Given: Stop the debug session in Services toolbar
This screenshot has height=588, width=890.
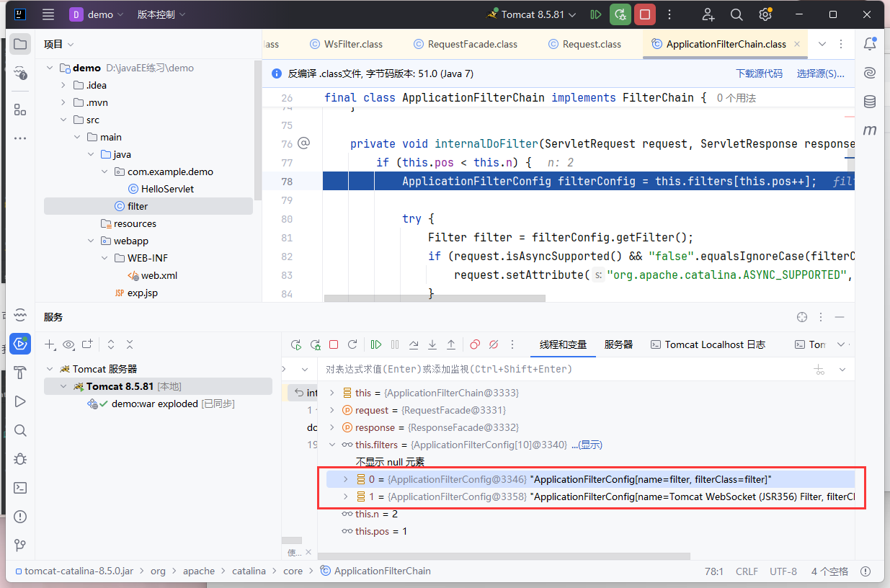Looking at the screenshot, I should (x=334, y=344).
